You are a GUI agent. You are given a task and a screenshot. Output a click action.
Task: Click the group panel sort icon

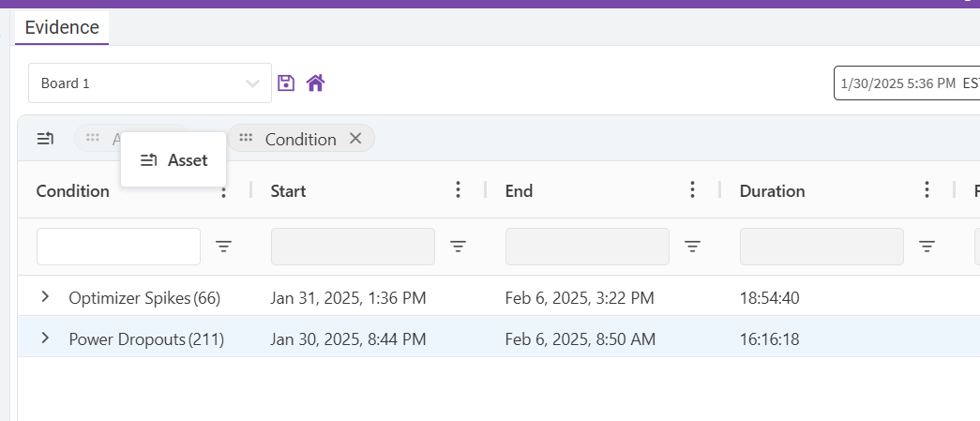[45, 139]
